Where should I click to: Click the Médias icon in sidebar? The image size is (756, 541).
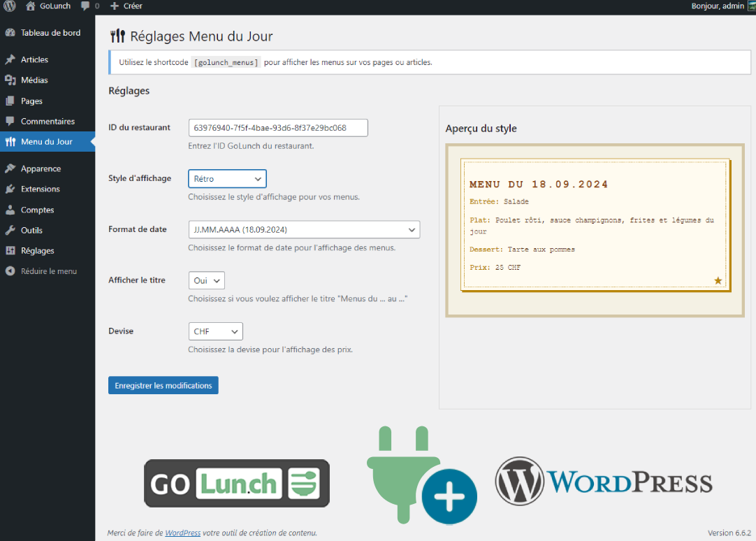tap(10, 80)
